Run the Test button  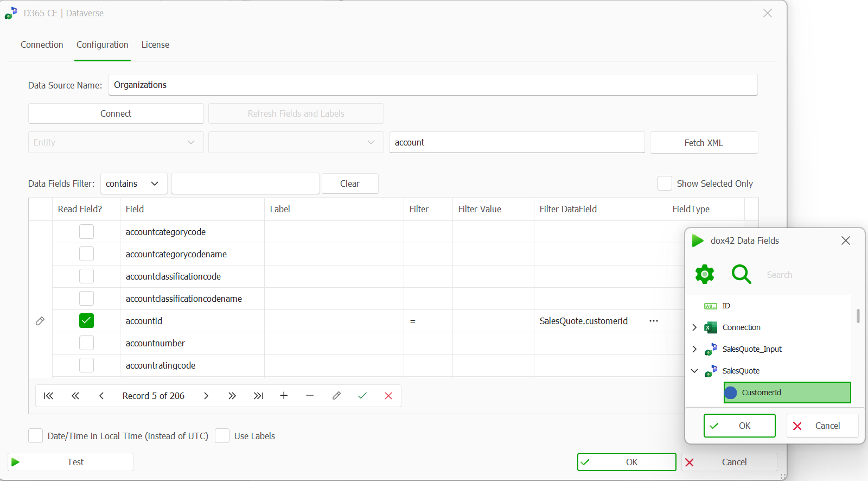(x=71, y=462)
